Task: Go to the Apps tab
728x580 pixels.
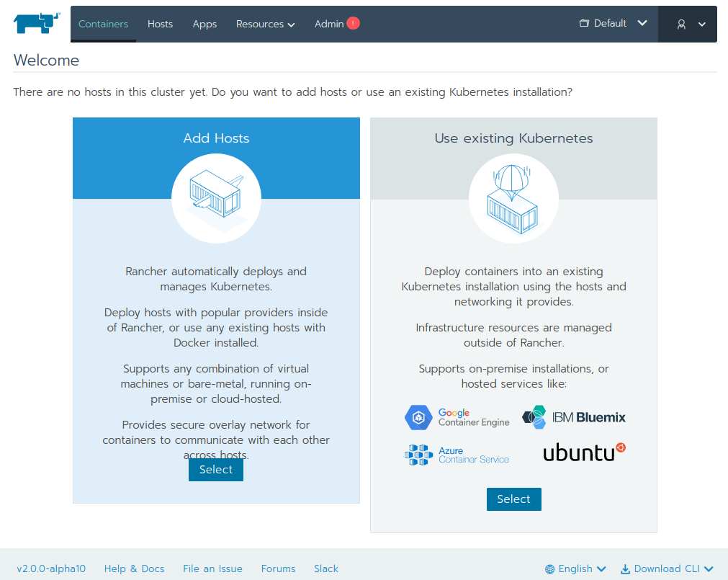Action: tap(205, 24)
